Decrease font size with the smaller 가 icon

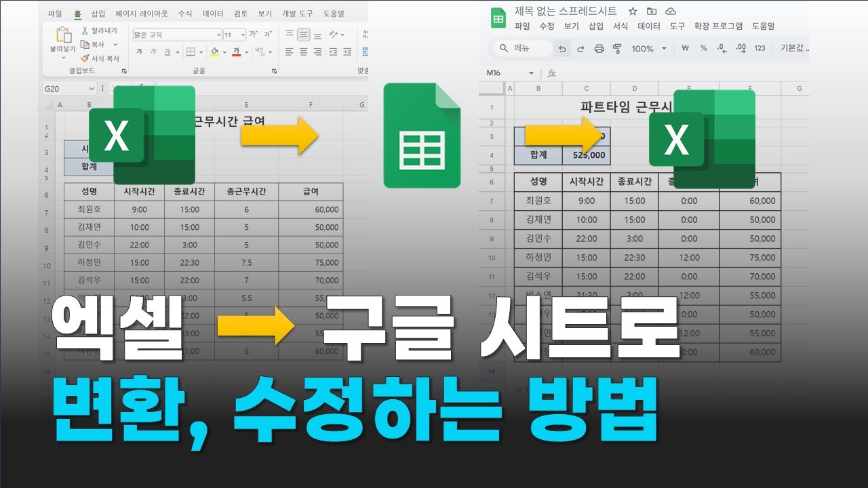[269, 35]
